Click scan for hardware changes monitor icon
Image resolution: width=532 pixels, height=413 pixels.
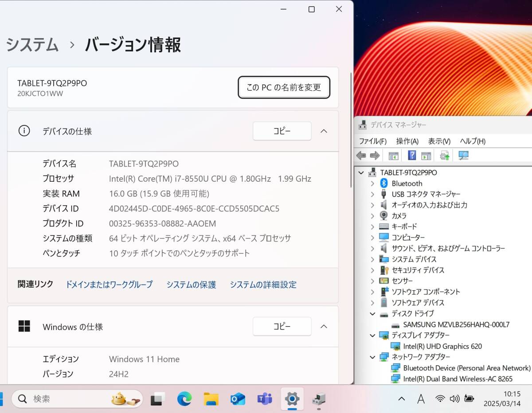pyautogui.click(x=464, y=156)
